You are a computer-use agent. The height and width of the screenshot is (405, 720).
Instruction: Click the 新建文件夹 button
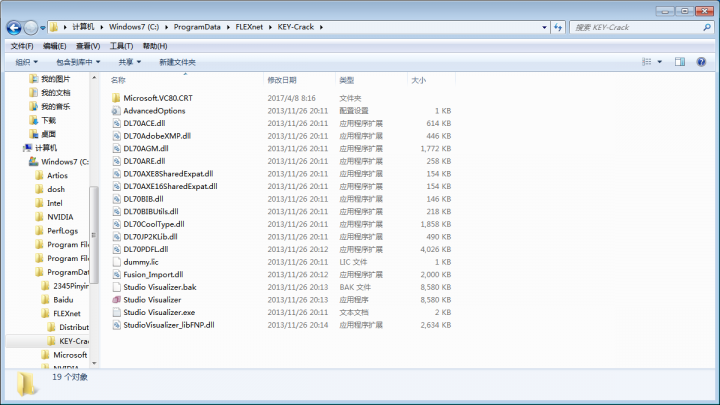[177, 62]
